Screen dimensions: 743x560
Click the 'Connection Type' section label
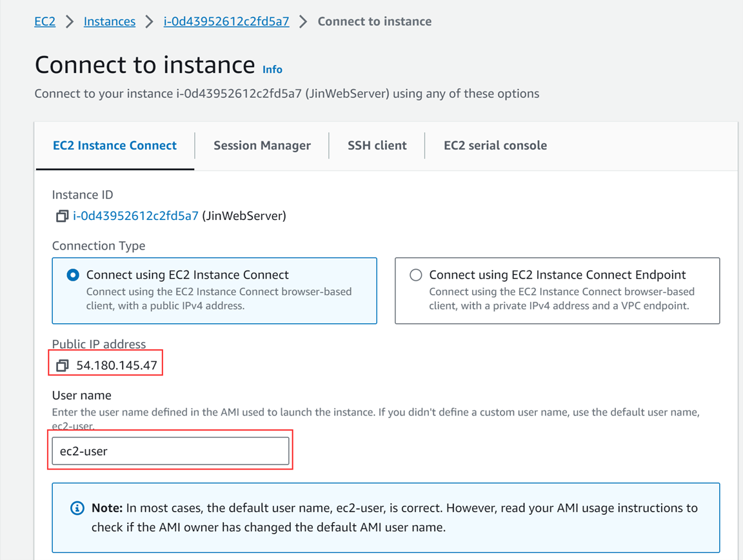click(x=98, y=246)
